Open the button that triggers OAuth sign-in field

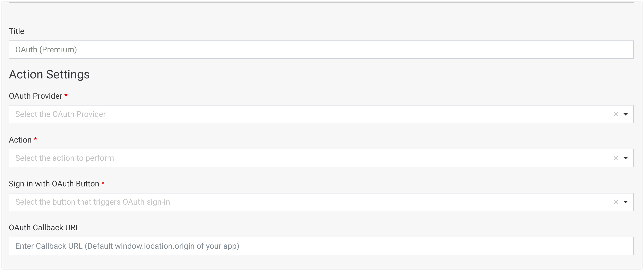[300, 202]
